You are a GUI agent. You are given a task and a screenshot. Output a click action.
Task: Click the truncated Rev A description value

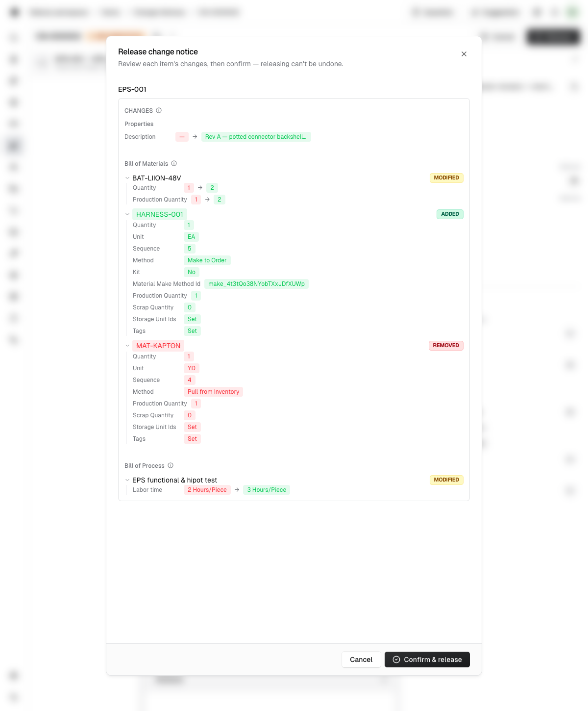coord(256,137)
